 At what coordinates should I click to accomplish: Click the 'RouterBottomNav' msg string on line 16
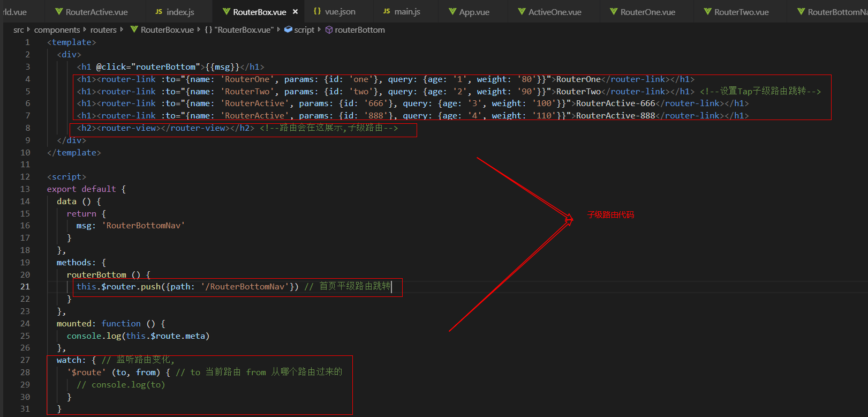[x=143, y=226]
